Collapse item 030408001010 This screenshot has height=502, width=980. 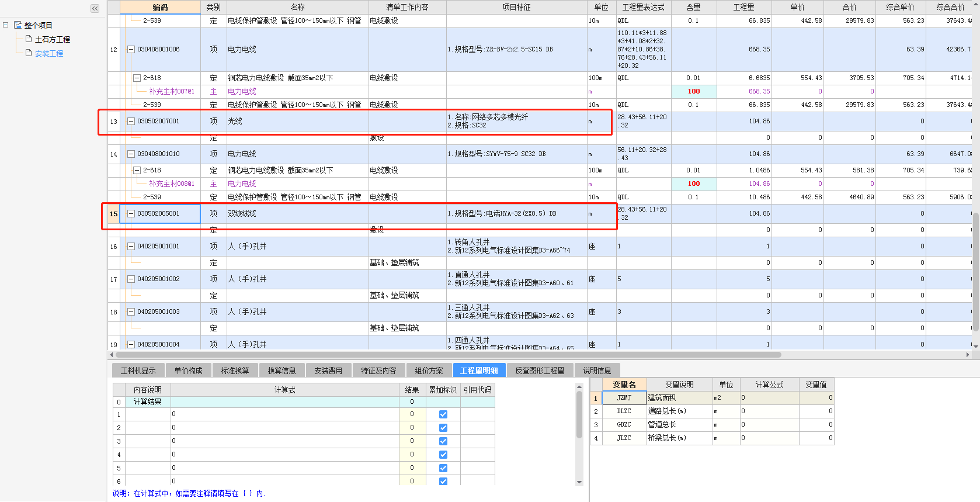(x=131, y=154)
